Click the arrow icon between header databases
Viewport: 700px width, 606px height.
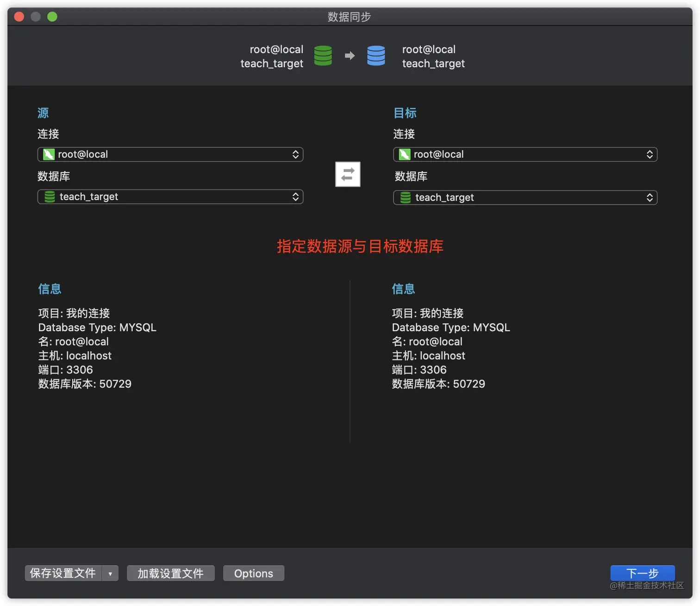350,56
